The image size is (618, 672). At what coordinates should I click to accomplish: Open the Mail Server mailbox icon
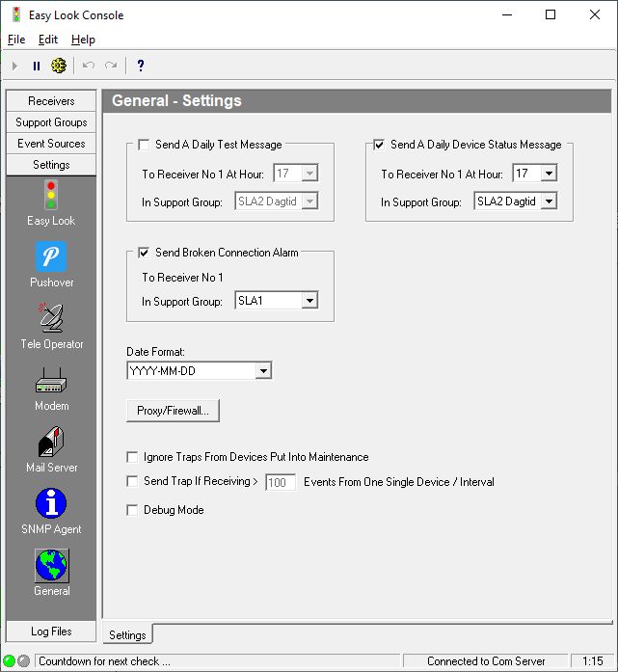(x=51, y=442)
